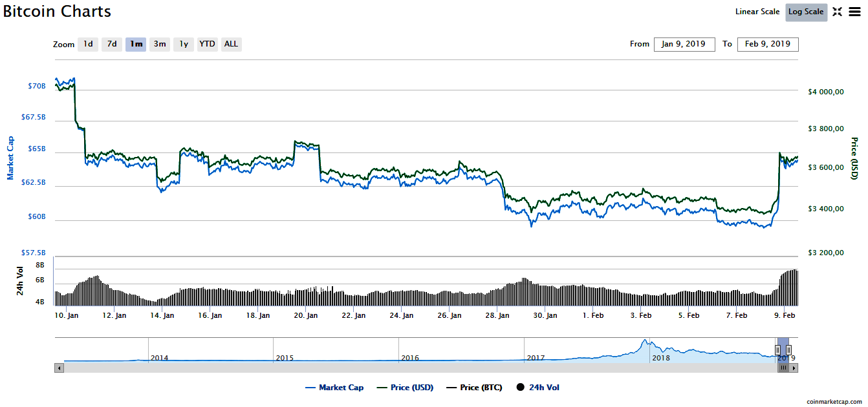Open the coinmarketcap.com link
Screen dimensions: 868x407
[834, 401]
